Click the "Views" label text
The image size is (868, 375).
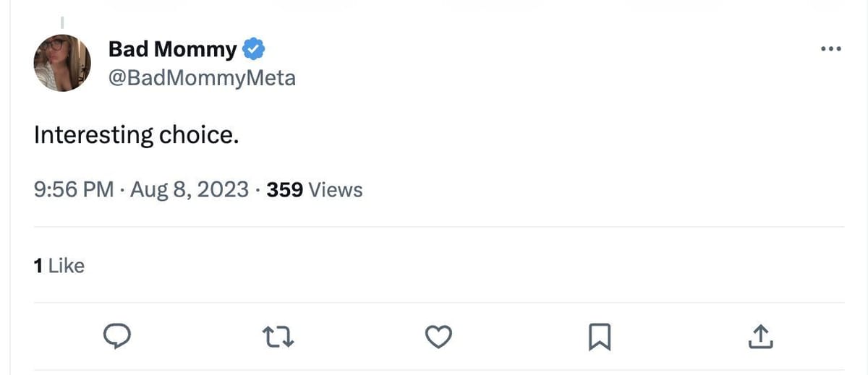coord(335,190)
